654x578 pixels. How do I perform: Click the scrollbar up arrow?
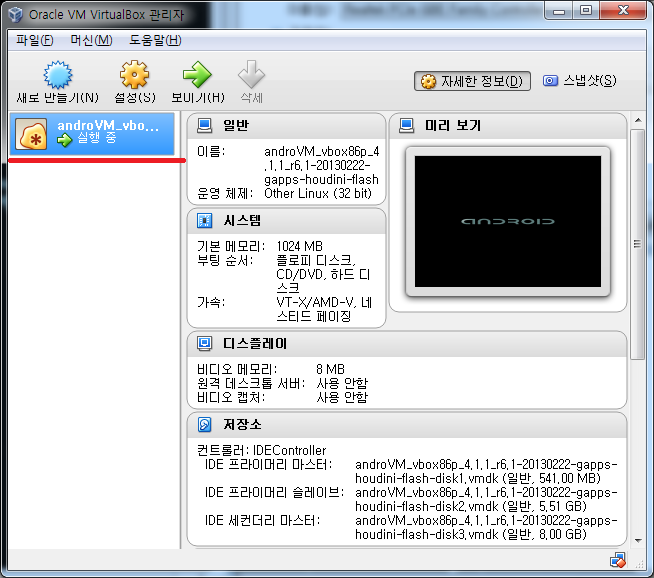[x=638, y=120]
